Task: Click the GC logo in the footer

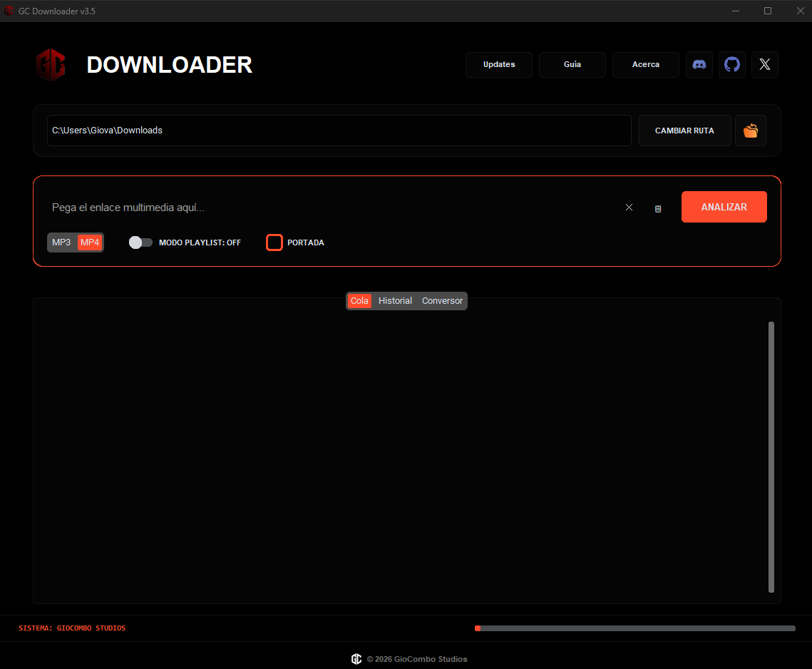Action: [x=356, y=659]
